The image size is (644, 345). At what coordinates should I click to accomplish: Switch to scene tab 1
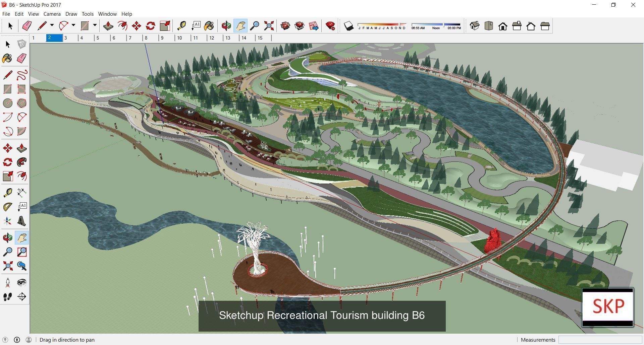click(x=38, y=38)
